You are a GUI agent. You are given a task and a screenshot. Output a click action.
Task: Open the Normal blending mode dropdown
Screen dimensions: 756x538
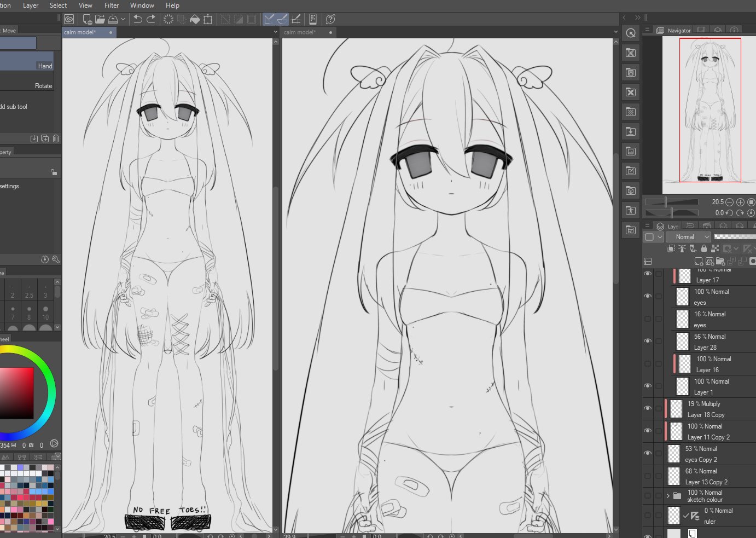click(688, 237)
